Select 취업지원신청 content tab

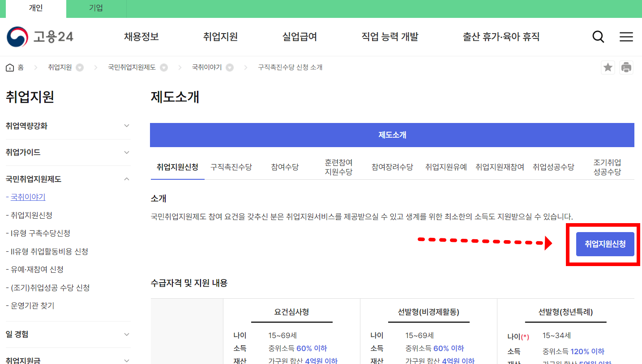(177, 167)
